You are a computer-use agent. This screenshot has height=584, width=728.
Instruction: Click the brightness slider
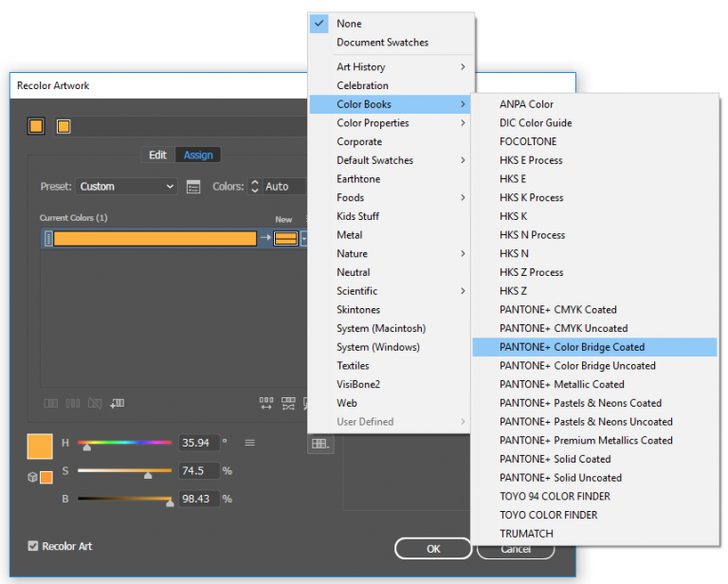point(124,500)
